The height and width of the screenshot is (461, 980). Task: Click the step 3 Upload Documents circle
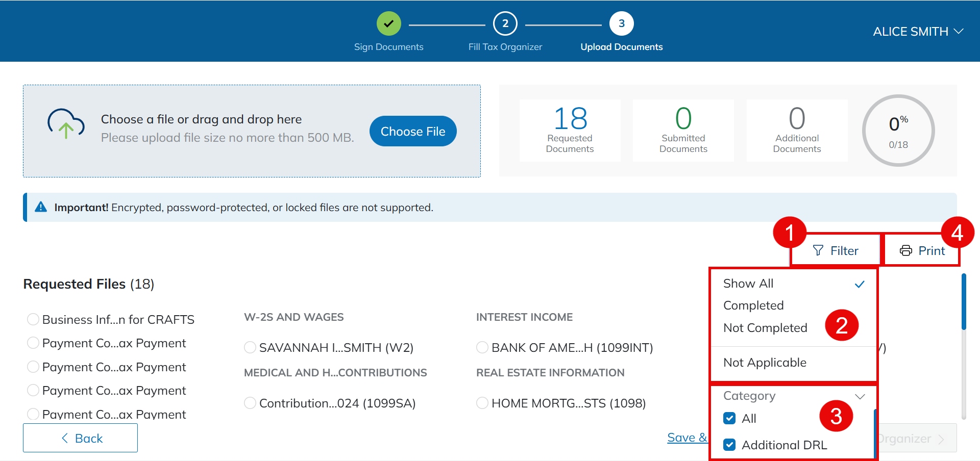tap(621, 24)
